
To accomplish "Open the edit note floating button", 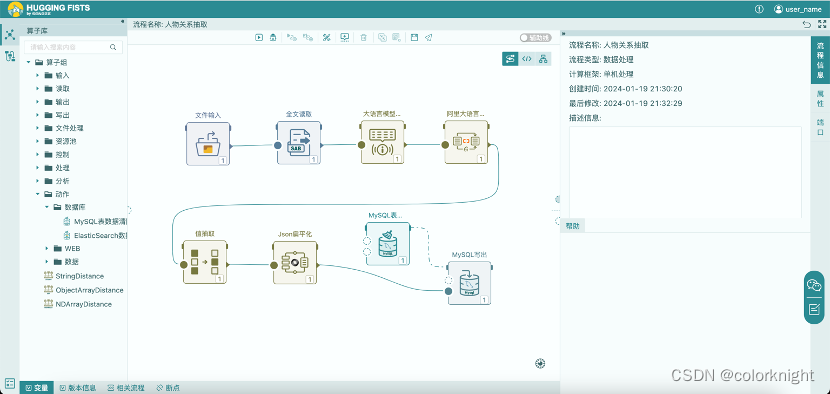I will point(814,309).
